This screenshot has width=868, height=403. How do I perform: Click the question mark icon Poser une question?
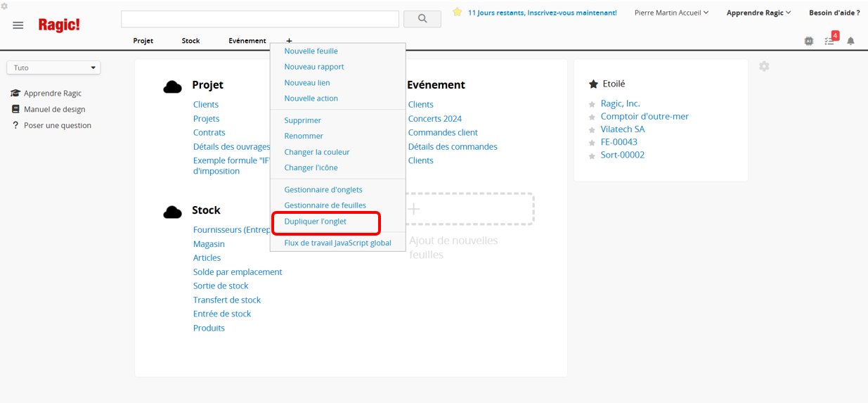point(15,125)
